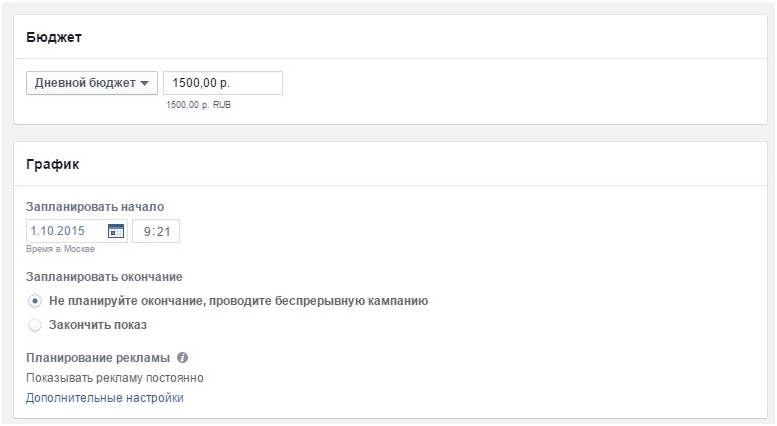Viewport: 777px width, 426px height.
Task: Select the hour value 9 in time field
Action: 147,231
